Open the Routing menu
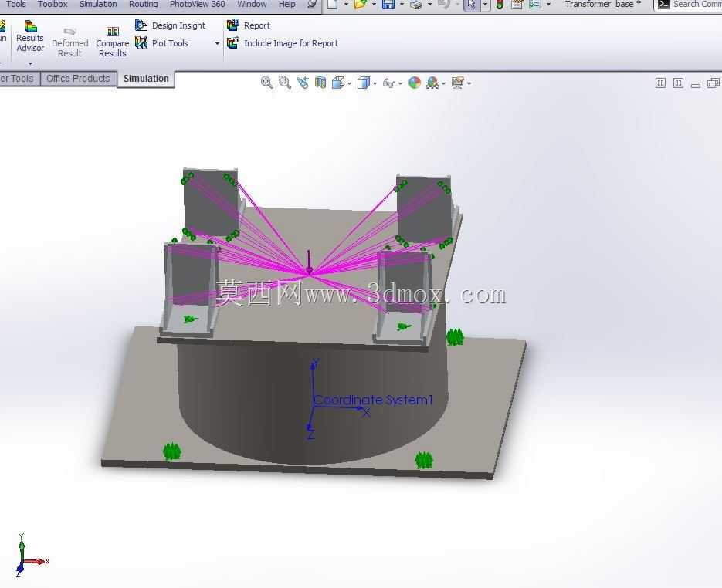 [143, 4]
